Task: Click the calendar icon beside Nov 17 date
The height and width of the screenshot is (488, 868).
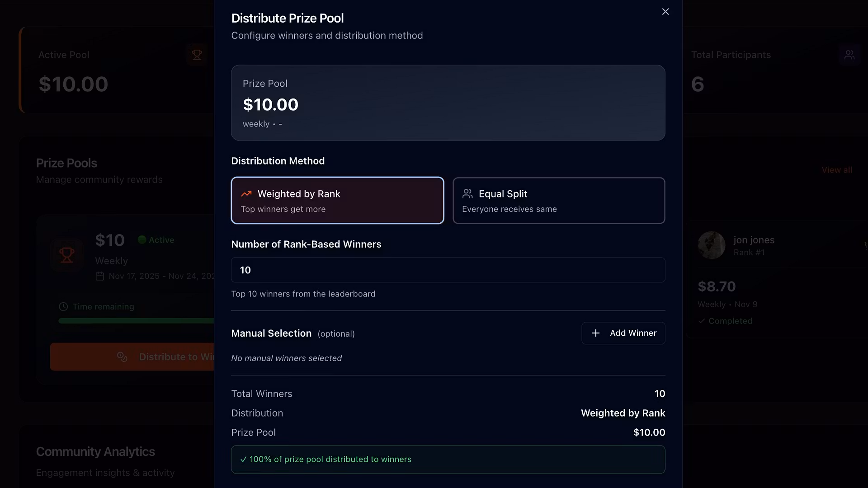Action: tap(100, 276)
